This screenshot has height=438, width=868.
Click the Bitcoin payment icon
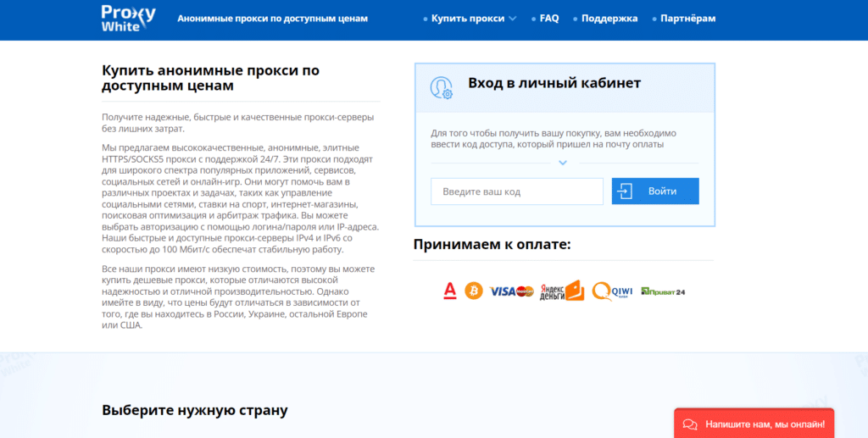point(474,291)
